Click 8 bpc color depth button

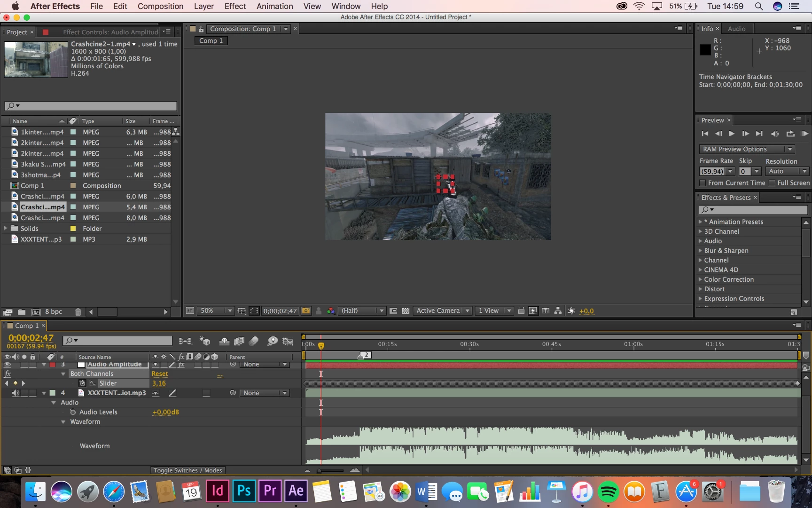(x=54, y=312)
